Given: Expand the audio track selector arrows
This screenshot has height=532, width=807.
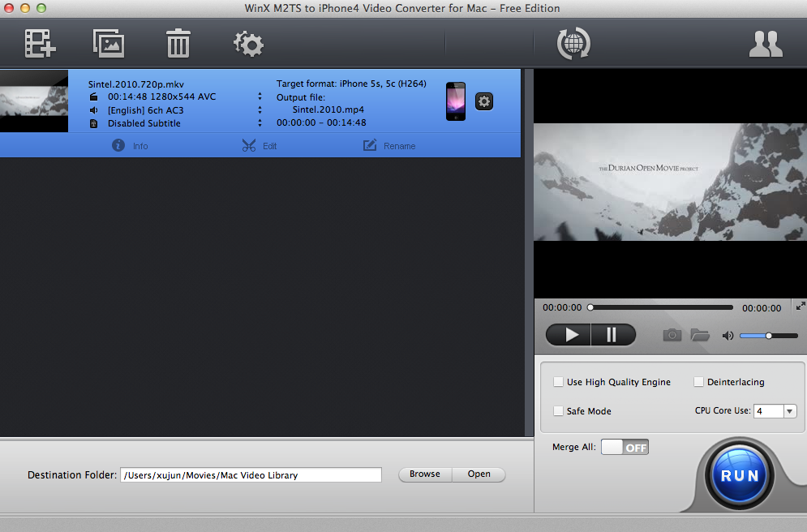Looking at the screenshot, I should (260, 109).
